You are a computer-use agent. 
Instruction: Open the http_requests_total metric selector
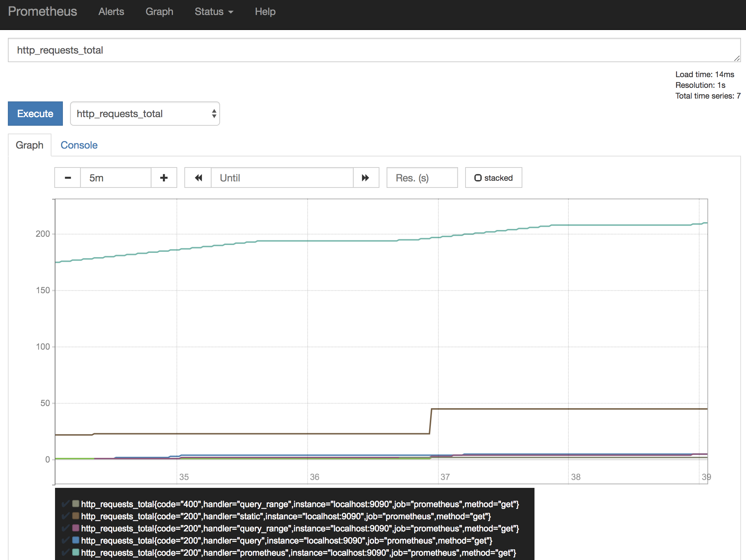pyautogui.click(x=145, y=114)
